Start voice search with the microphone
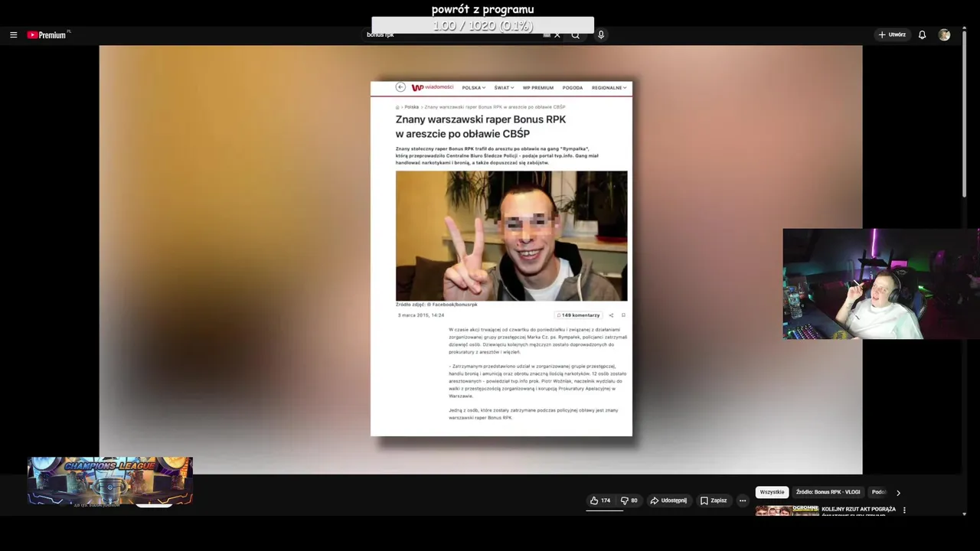This screenshot has height=551, width=980. 601,35
